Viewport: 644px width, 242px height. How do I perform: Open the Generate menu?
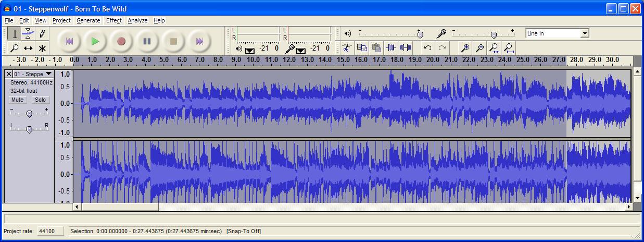(89, 20)
